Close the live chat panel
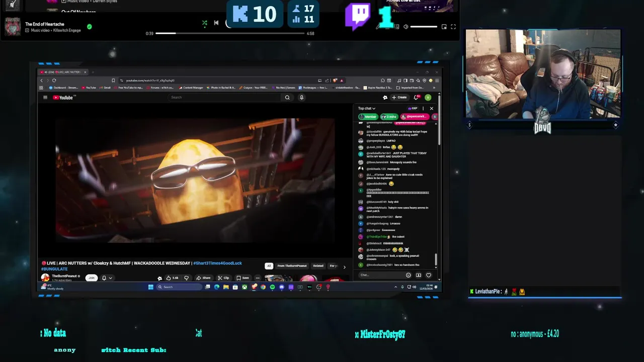The height and width of the screenshot is (362, 644). click(x=431, y=108)
